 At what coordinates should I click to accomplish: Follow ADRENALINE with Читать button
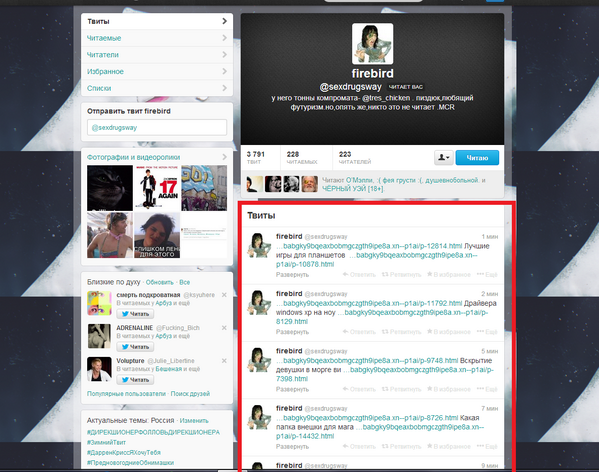[135, 347]
